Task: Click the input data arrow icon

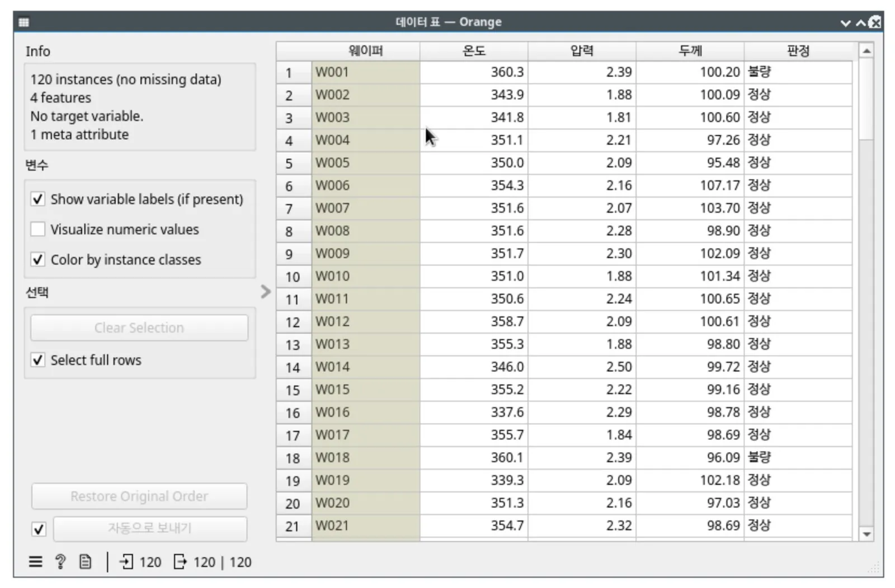Action: tap(126, 562)
